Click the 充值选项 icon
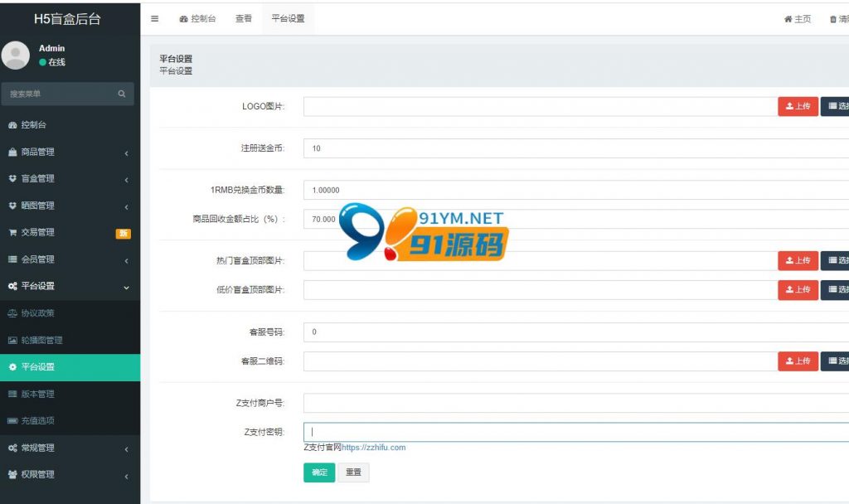Viewport: 849px width, 504px height. point(12,420)
